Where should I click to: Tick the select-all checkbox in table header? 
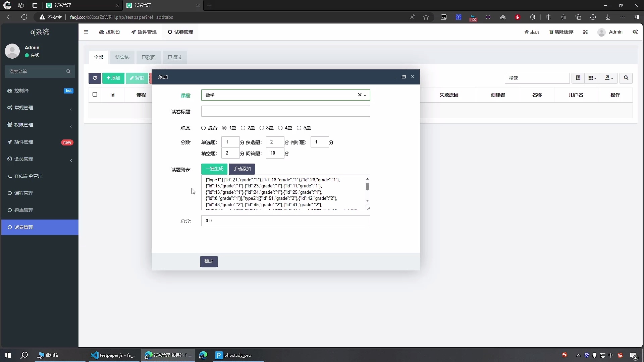pyautogui.click(x=95, y=95)
